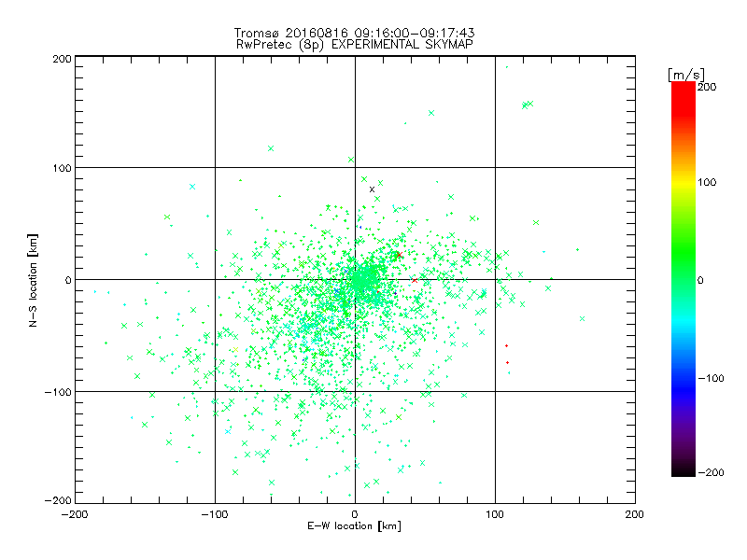Click the colorbar bottom label '-200'
The height and width of the screenshot is (560, 747).
point(711,472)
